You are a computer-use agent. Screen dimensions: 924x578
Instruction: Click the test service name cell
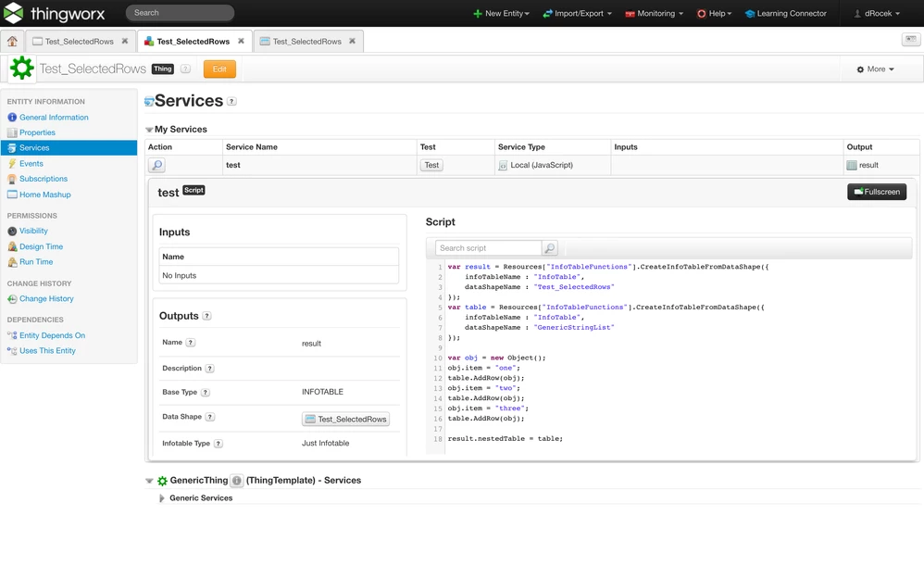320,165
